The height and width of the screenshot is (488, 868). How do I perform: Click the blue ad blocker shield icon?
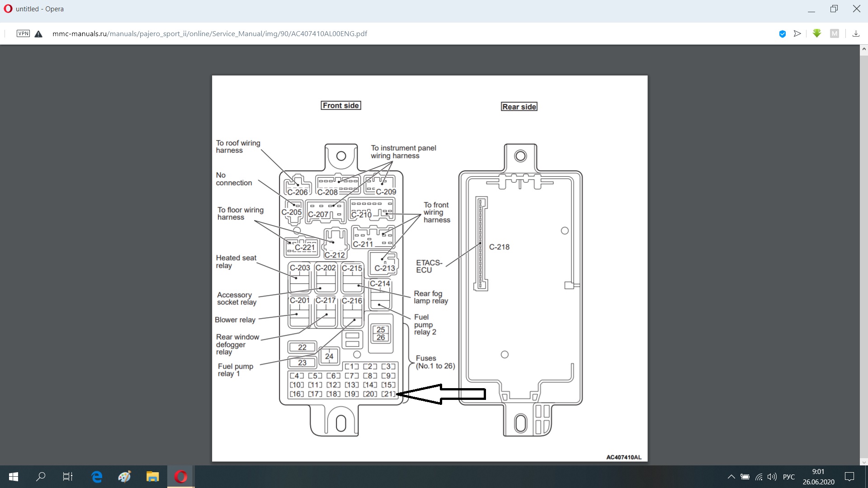coord(783,34)
